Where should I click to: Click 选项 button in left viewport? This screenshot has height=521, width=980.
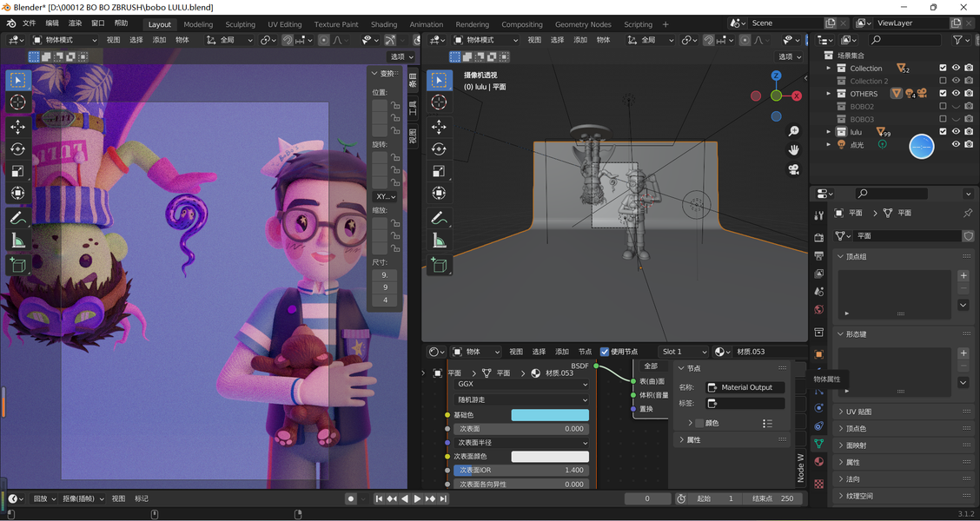point(401,56)
